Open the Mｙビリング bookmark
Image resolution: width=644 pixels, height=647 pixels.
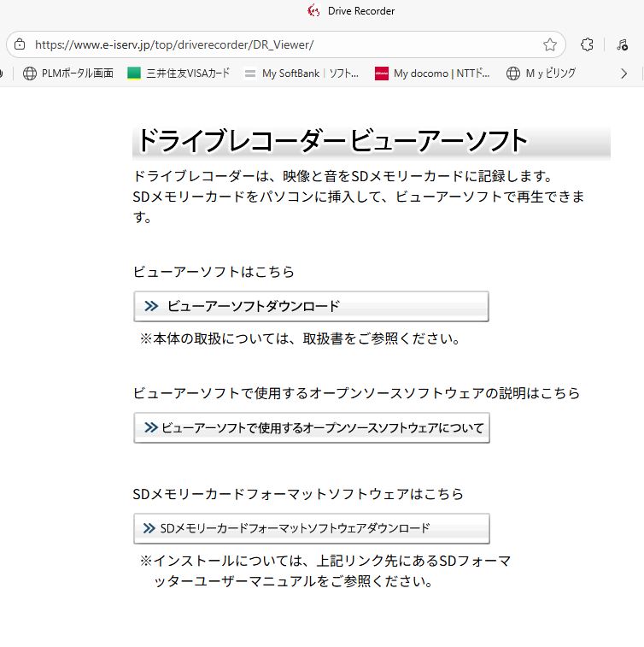pos(541,74)
